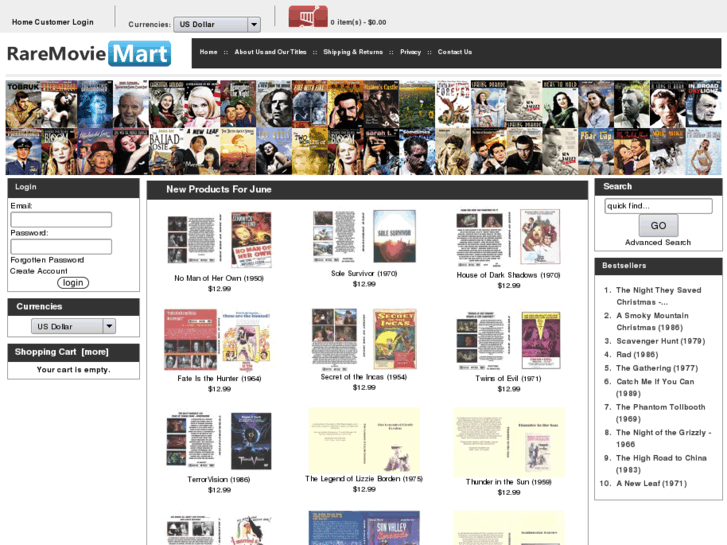Screen dimensions: 727x545
Task: Open bestseller The Night They Saved Christmas
Action: (x=658, y=296)
